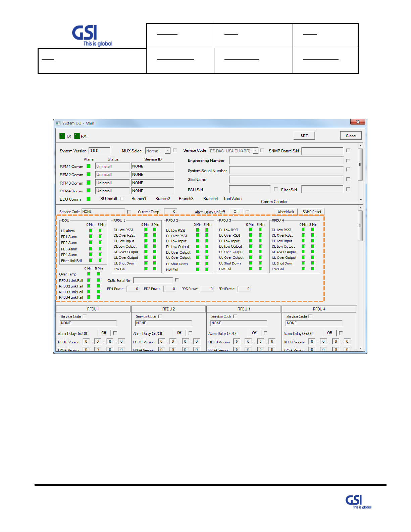Click RFDU 2 UL Shut Down 5 Min indicator
This screenshot has height=532, width=411.
click(x=207, y=264)
